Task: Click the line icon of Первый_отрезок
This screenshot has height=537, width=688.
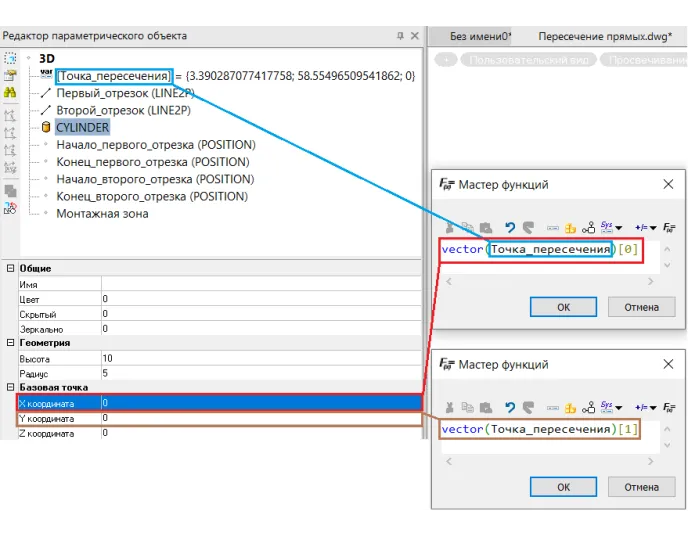Action: (46, 93)
